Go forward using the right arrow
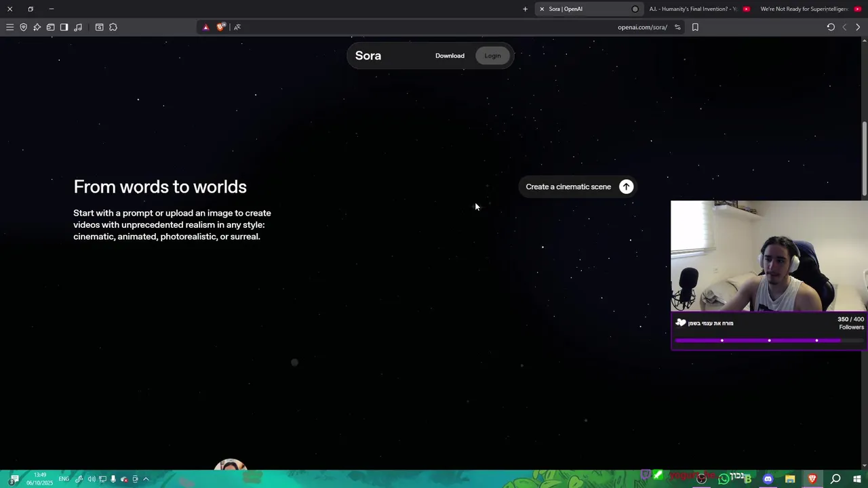Image resolution: width=868 pixels, height=488 pixels. [x=858, y=27]
